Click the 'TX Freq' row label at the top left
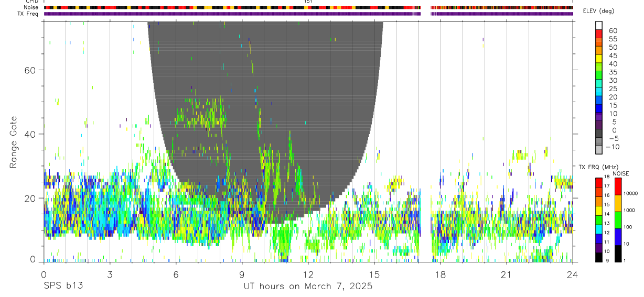Screen dimensions: 644x297 [29, 14]
